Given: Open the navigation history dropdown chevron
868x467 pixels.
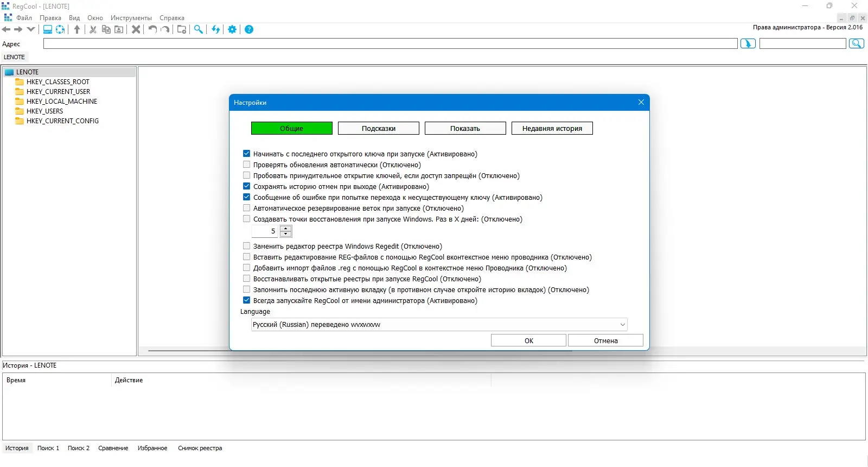Looking at the screenshot, I should (x=30, y=29).
